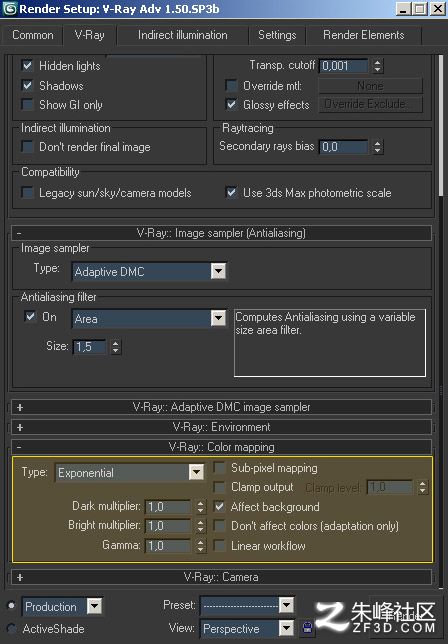Image resolution: width=448 pixels, height=644 pixels.
Task: Open the Render Elements tab
Action: [363, 35]
